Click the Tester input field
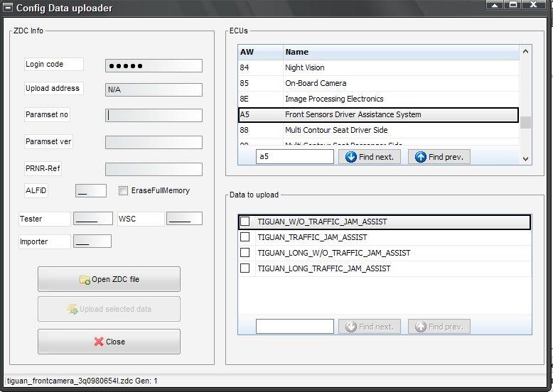Image resolution: width=553 pixels, height=392 pixels. tap(93, 218)
